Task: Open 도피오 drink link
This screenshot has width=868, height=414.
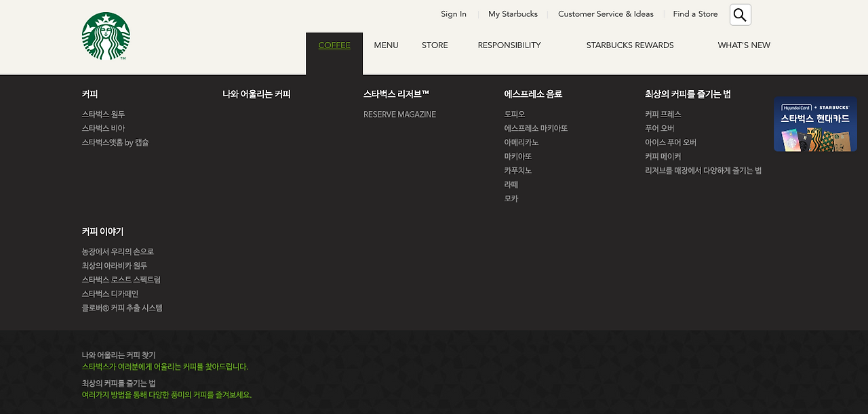Action: [x=515, y=115]
